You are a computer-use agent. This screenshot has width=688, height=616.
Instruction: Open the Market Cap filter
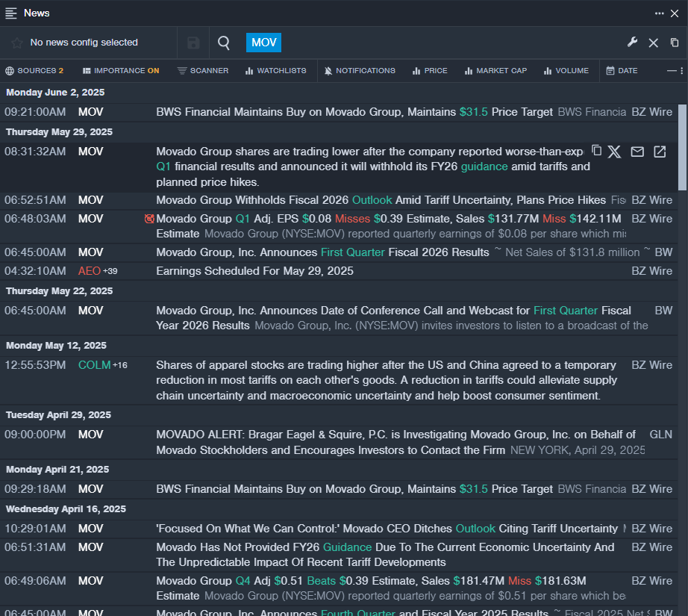point(495,71)
